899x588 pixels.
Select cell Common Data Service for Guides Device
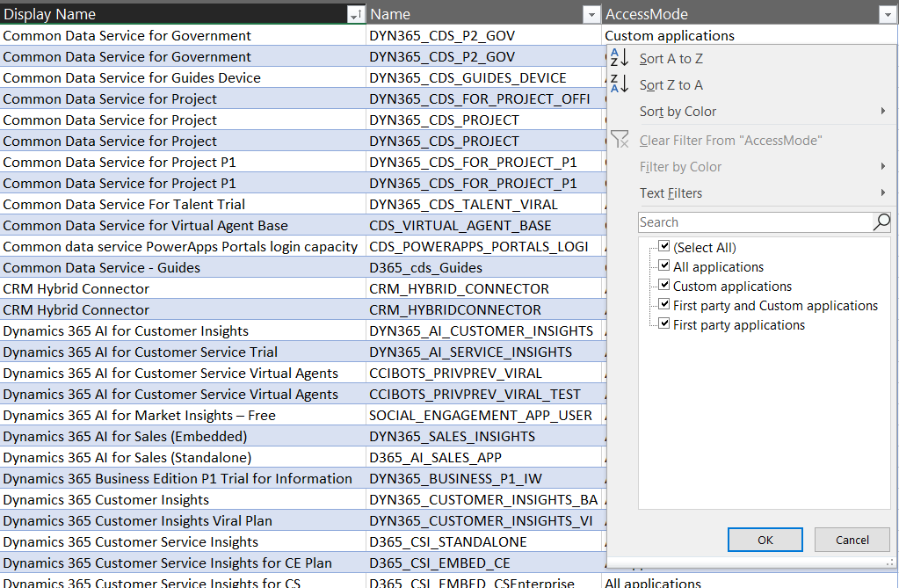pyautogui.click(x=183, y=77)
